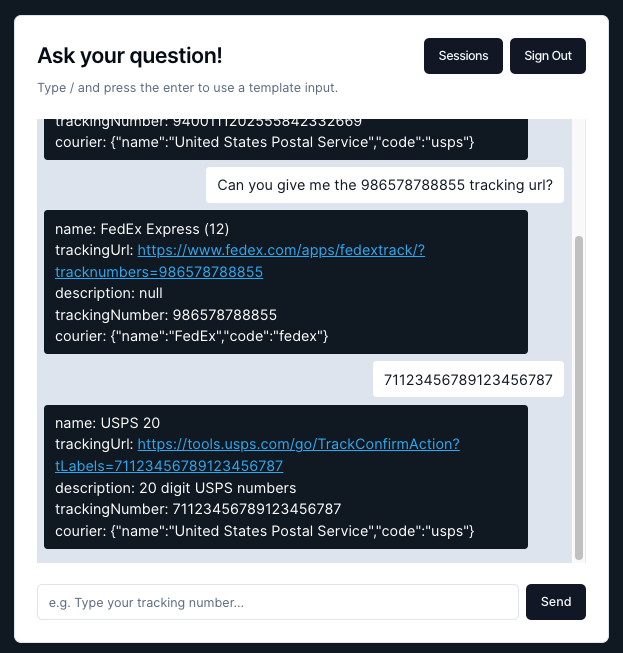623x653 pixels.
Task: Click the courier line in the cut-off first reply
Action: [264, 142]
